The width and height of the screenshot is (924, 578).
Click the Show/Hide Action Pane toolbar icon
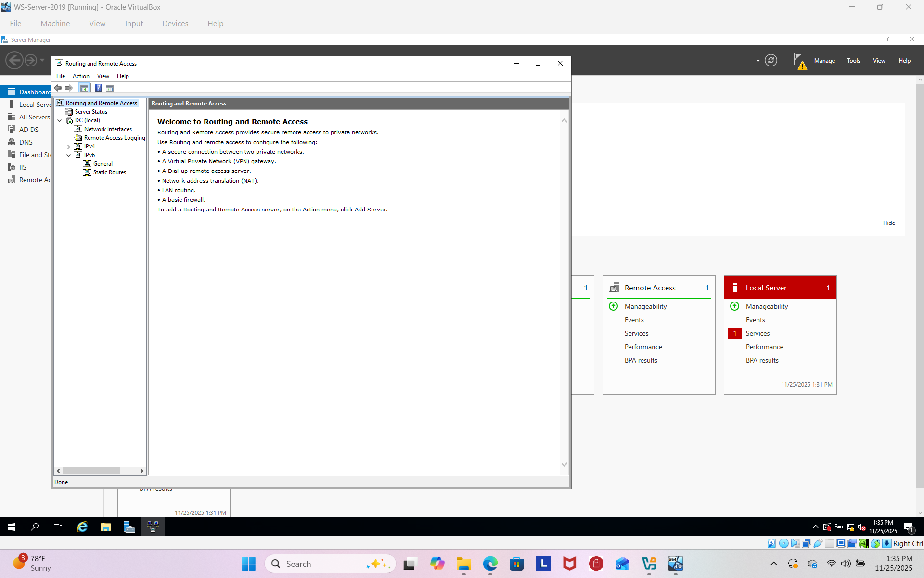coord(110,88)
